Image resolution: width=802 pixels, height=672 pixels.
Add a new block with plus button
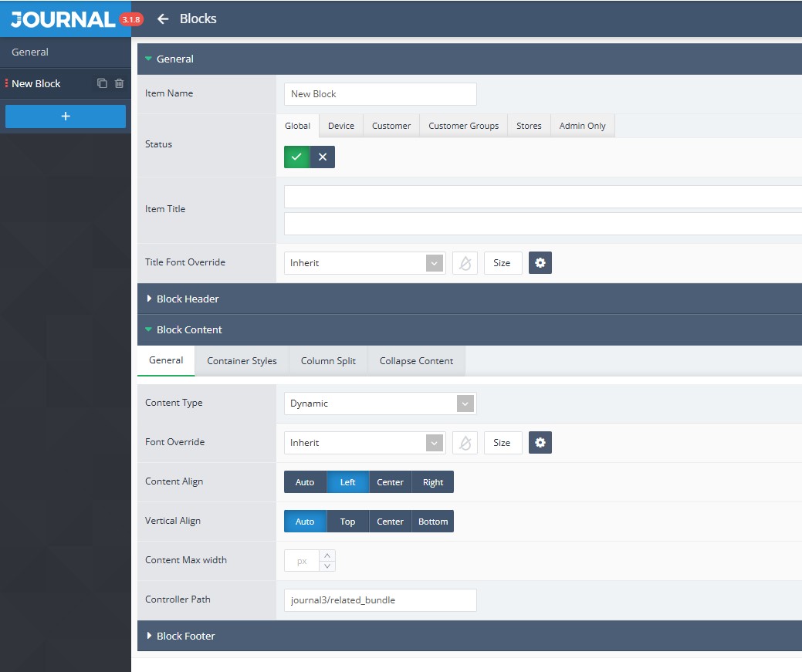coord(66,117)
